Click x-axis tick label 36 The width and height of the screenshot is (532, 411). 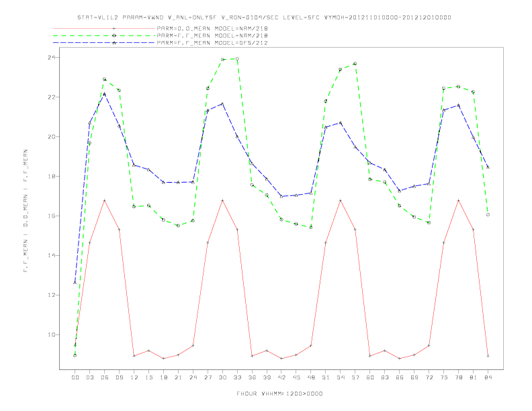[x=252, y=377]
